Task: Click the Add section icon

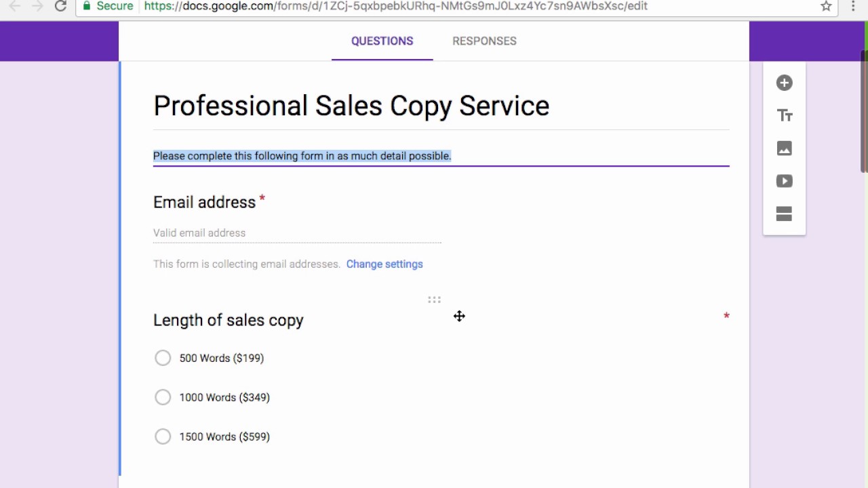Action: pyautogui.click(x=785, y=214)
